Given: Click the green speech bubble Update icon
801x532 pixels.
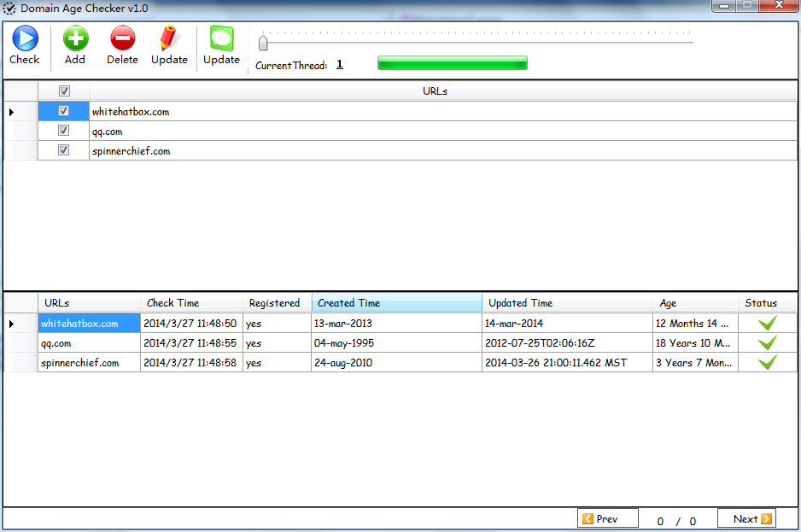Looking at the screenshot, I should (221, 38).
